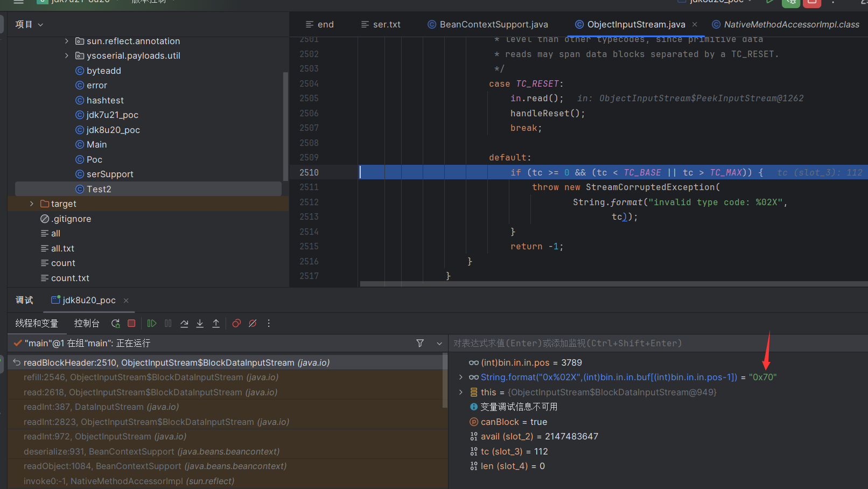The height and width of the screenshot is (489, 868).
Task: Step into the method
Action: (x=200, y=323)
